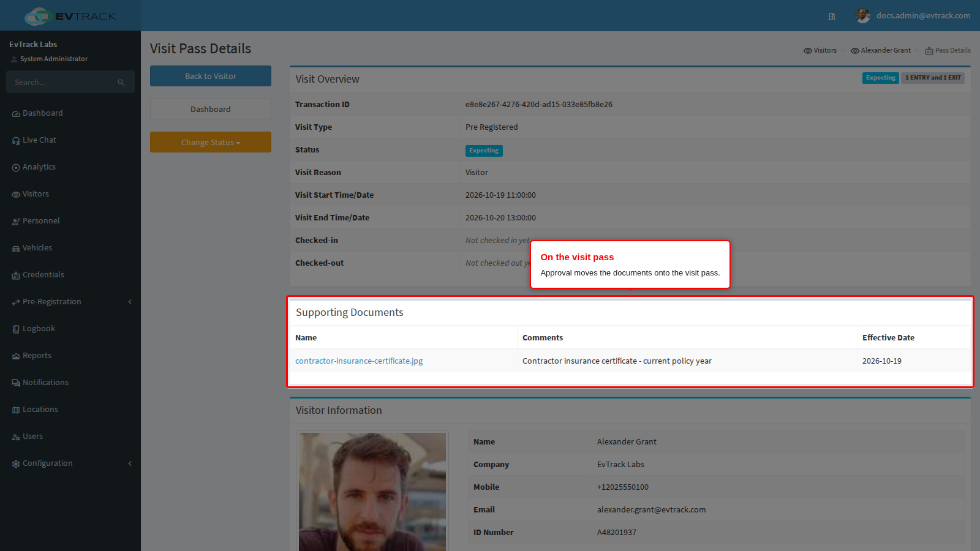
Task: Click the search magnifier icon
Action: 121,83
